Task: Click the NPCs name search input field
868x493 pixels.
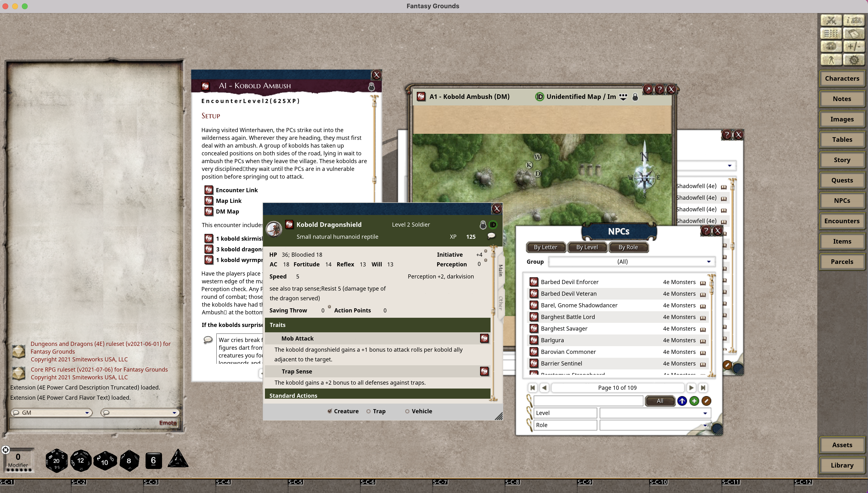Action: (588, 401)
